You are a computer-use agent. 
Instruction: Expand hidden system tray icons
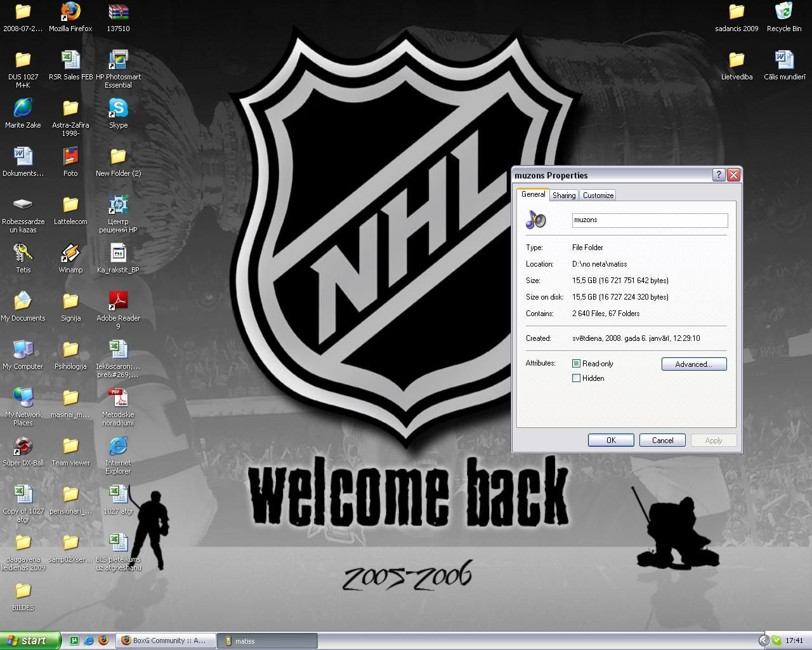coord(764,641)
